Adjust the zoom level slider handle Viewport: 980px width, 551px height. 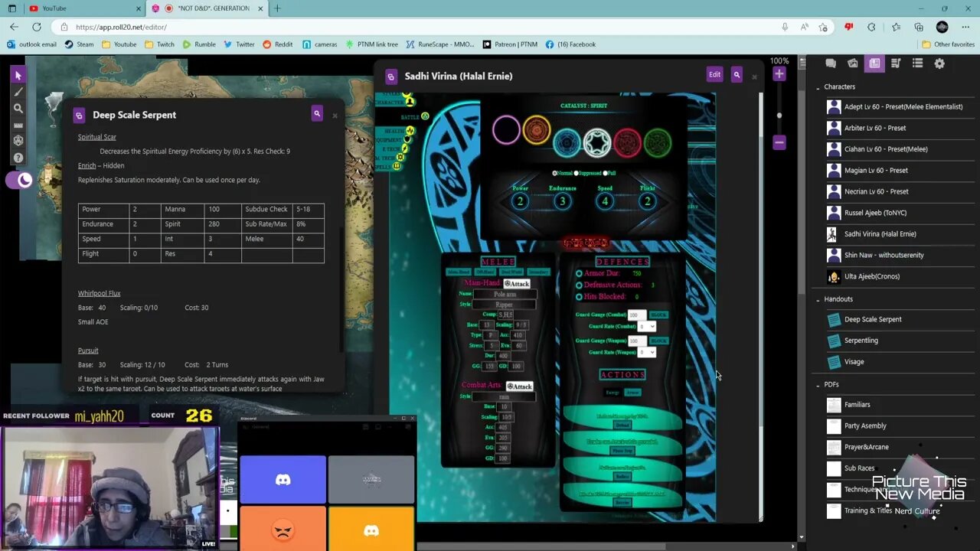779,116
